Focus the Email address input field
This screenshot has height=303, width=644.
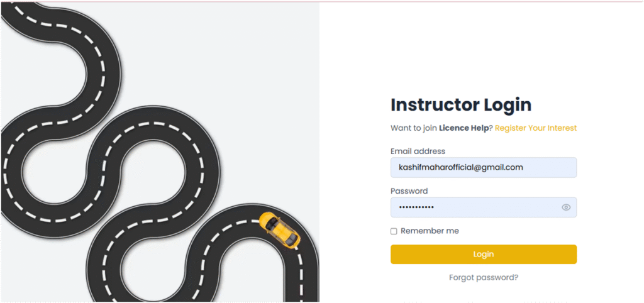point(483,167)
